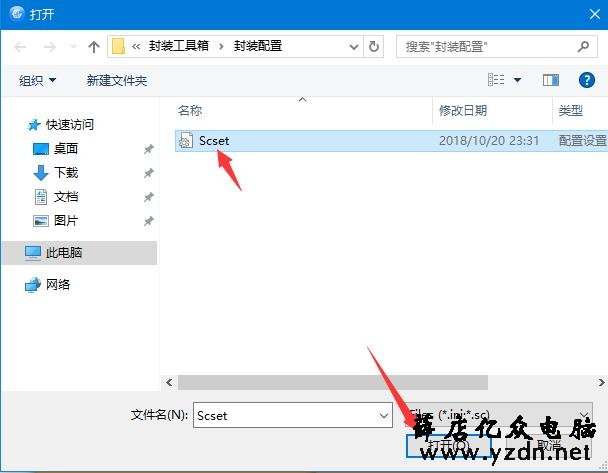Toggle the preview pane

click(x=551, y=80)
